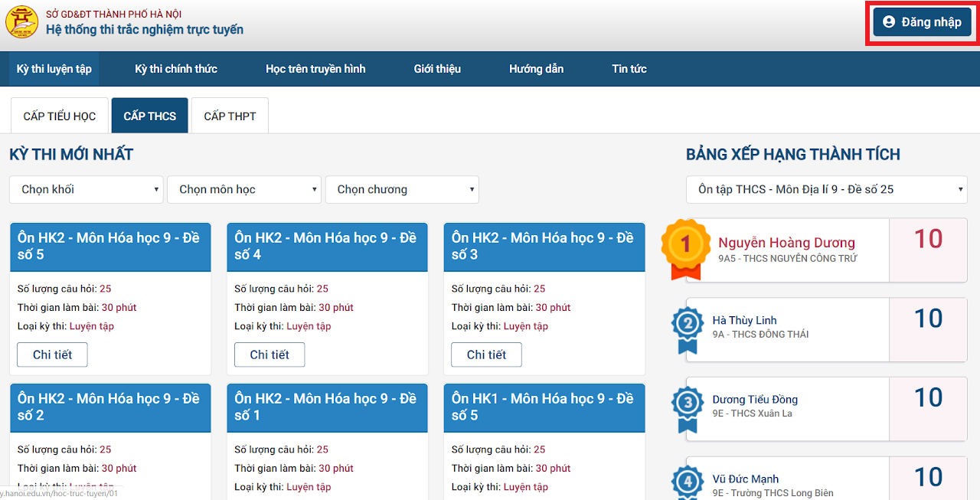Click the blue rank 3 ribbon badge
980x500 pixels.
coord(688,409)
